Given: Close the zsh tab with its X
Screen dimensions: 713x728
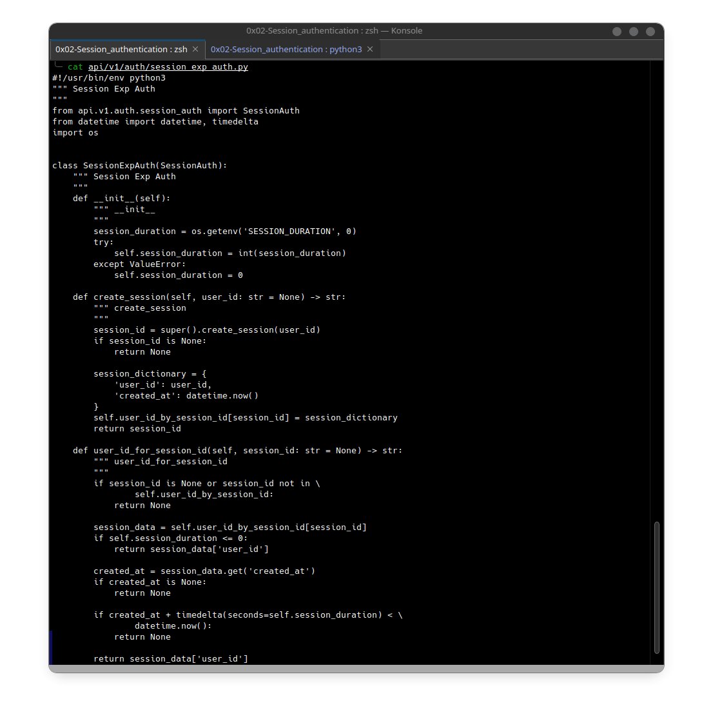Looking at the screenshot, I should point(195,49).
